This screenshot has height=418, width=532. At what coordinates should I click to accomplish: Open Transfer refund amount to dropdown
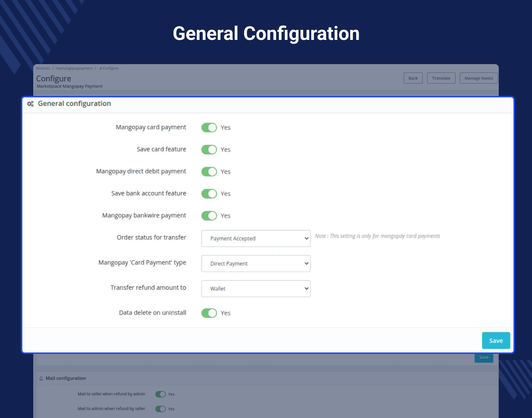256,289
